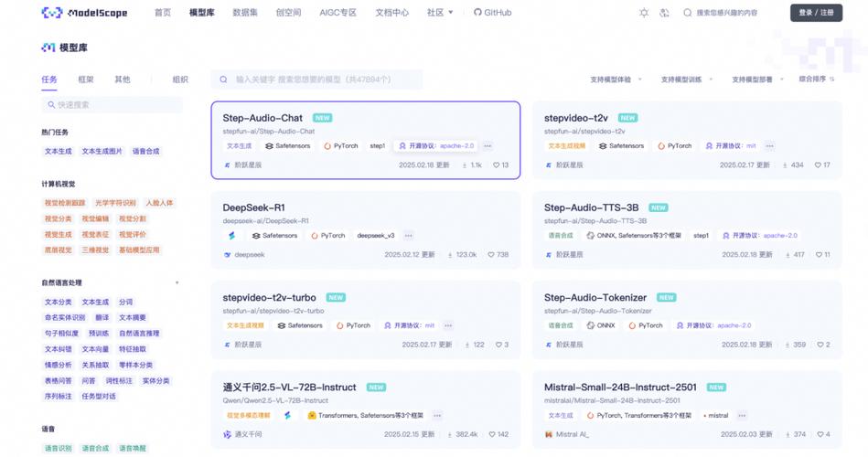Viewport: 868px width, 457px height.
Task: Open 创空间 in top navigation
Action: pos(288,12)
